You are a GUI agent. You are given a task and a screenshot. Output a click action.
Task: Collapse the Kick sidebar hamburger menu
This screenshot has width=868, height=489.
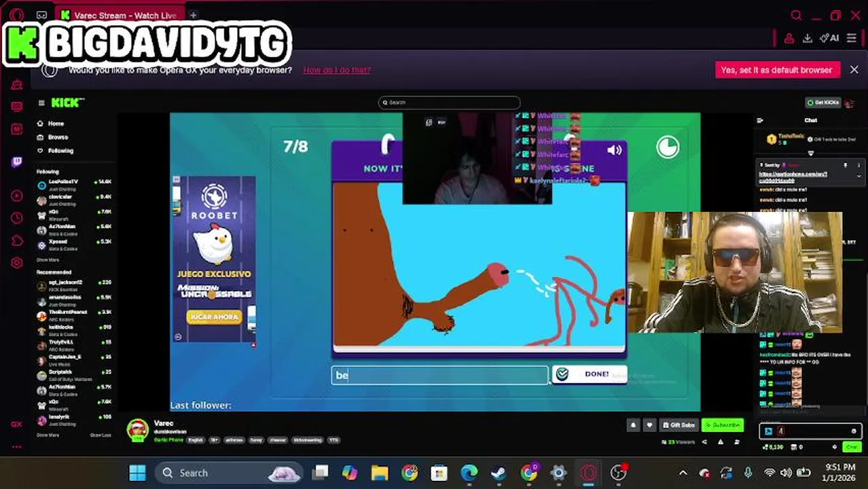pyautogui.click(x=41, y=103)
